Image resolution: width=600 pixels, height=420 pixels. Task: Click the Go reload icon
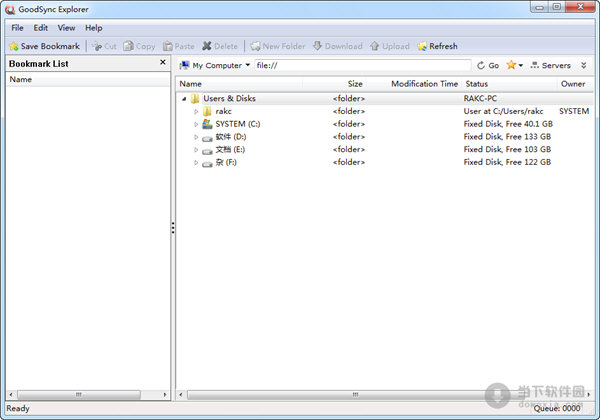click(481, 65)
